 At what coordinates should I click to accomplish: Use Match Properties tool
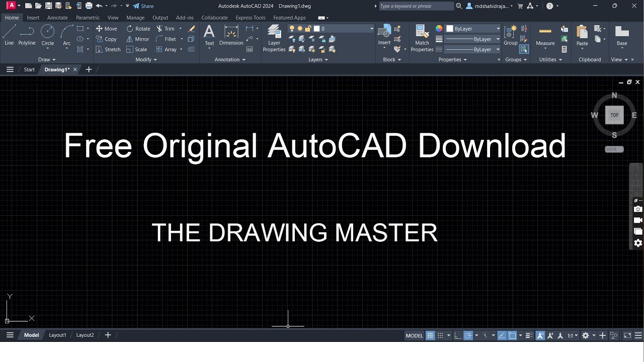pos(422,39)
